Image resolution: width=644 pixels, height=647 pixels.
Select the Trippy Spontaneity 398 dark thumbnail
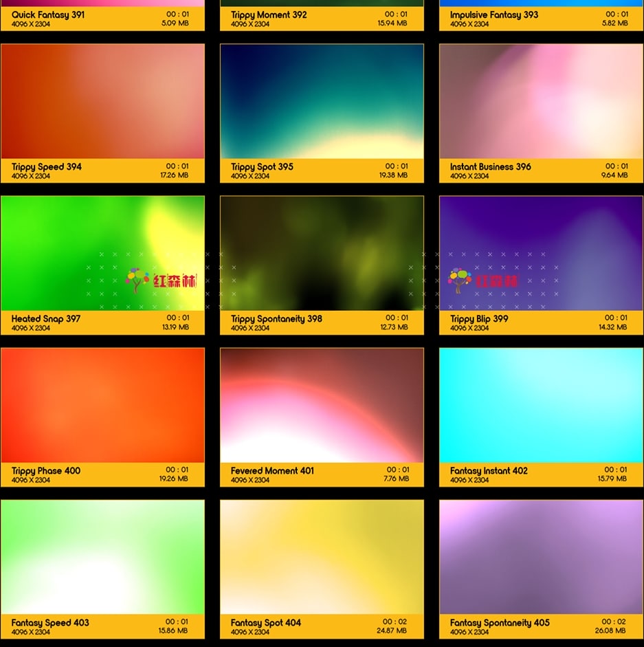point(322,253)
